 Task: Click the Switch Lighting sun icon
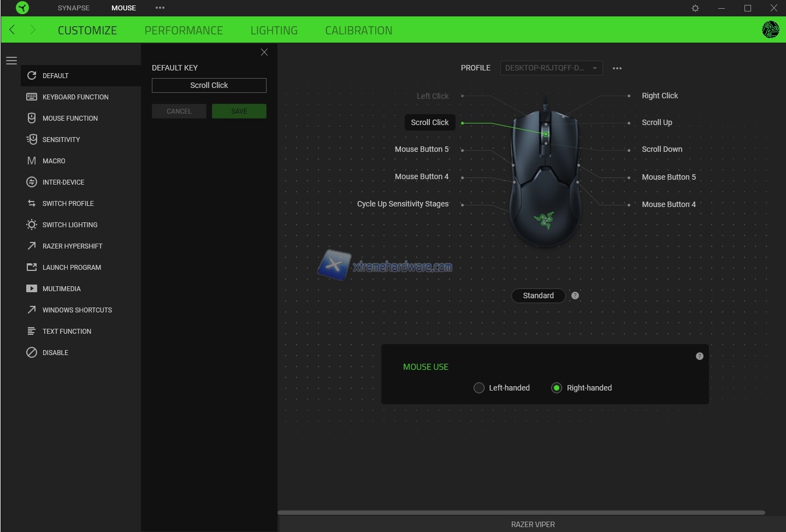32,224
